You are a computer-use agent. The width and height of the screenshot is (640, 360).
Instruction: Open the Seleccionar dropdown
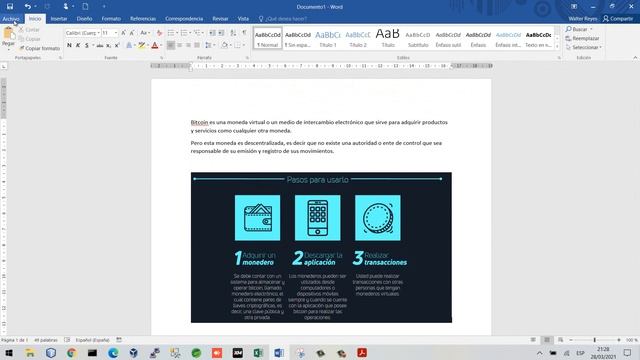(x=584, y=47)
